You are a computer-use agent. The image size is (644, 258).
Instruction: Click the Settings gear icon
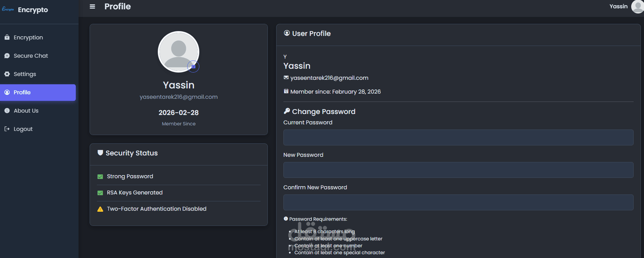click(7, 74)
